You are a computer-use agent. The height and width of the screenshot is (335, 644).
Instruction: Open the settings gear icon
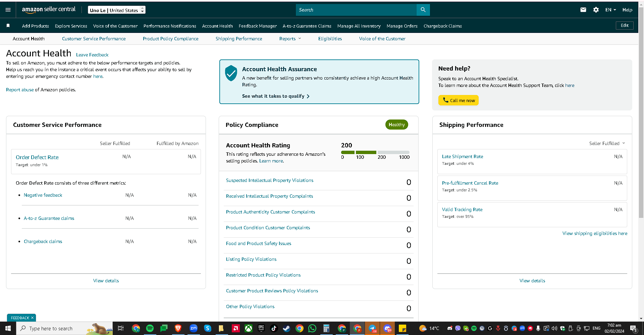coord(596,10)
